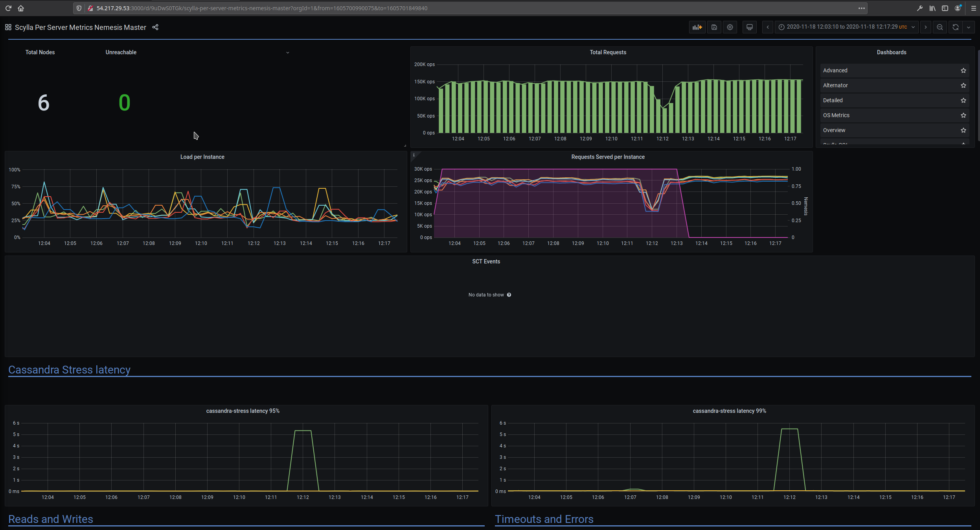This screenshot has width=980, height=530.
Task: Star the Advanced dashboard
Action: [963, 70]
